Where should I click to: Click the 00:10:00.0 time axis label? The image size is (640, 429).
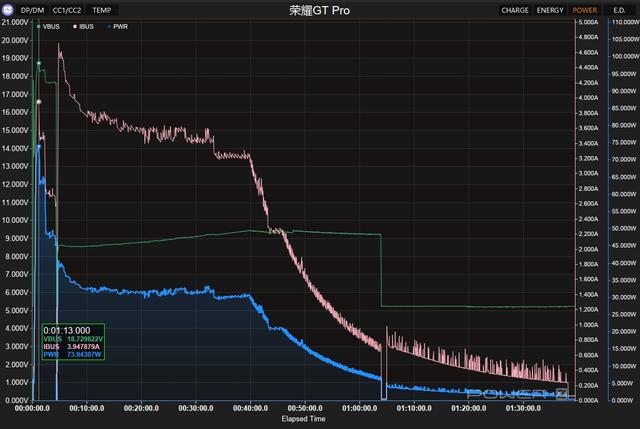point(87,408)
